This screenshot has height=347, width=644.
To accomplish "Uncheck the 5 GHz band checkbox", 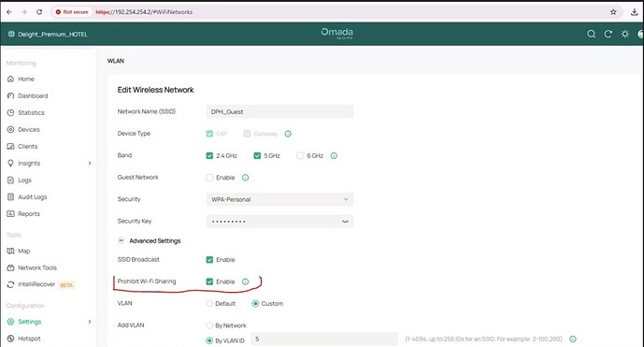I will click(257, 155).
